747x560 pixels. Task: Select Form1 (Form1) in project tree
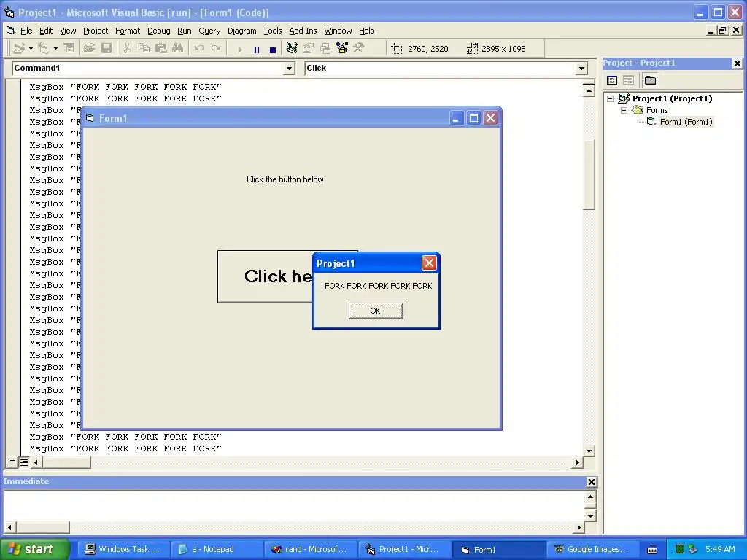click(686, 122)
